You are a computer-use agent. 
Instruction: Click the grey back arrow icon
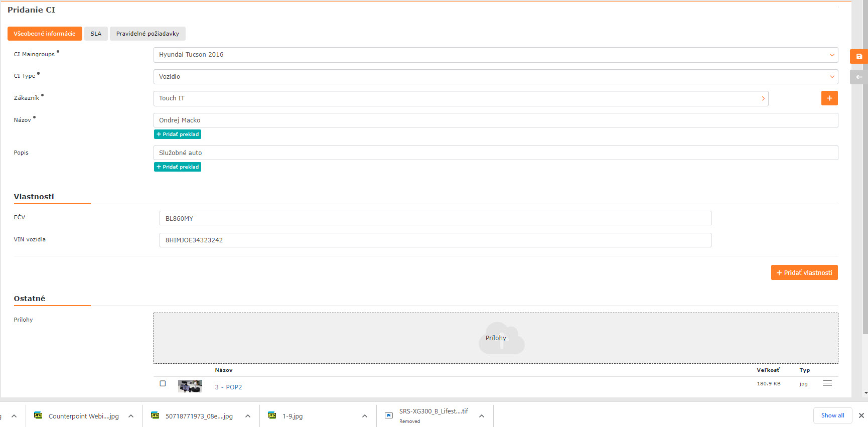858,77
